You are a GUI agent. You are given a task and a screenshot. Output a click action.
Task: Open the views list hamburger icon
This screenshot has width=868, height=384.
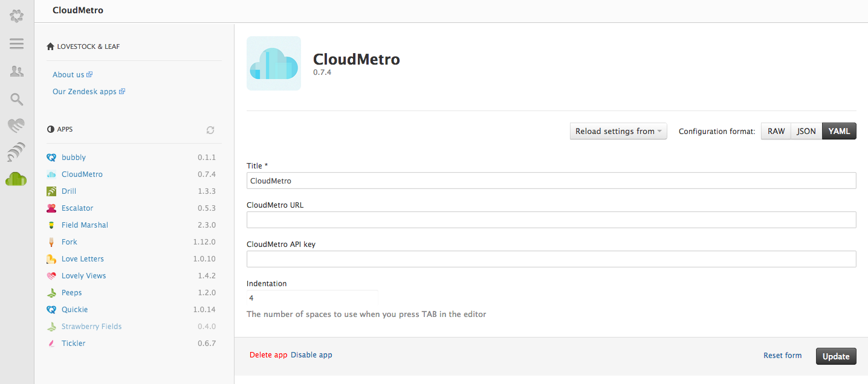pos(17,43)
